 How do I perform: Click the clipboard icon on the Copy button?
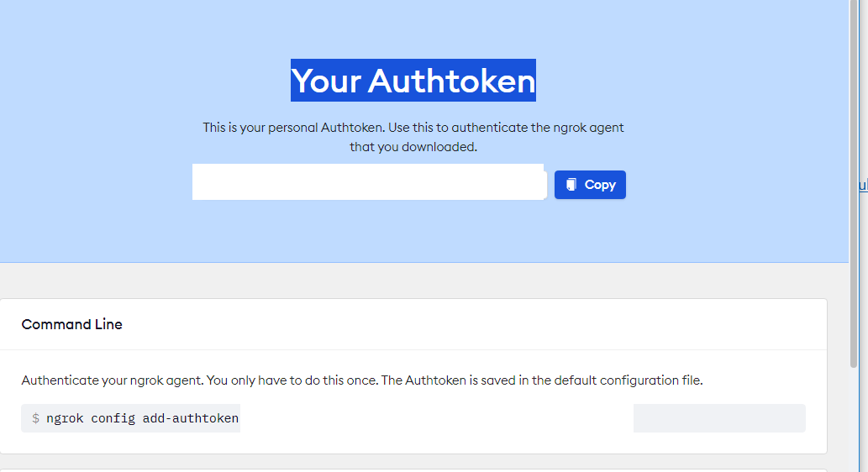point(571,185)
